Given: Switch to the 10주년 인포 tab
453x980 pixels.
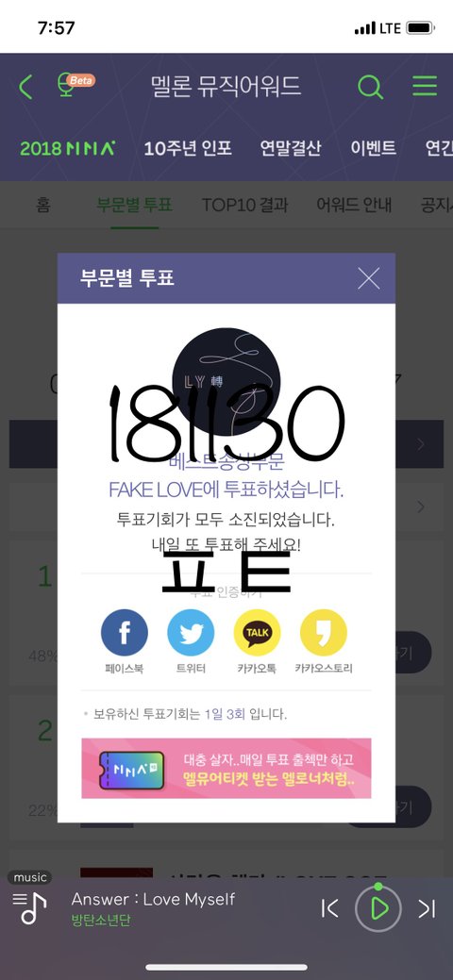Looking at the screenshot, I should (188, 148).
